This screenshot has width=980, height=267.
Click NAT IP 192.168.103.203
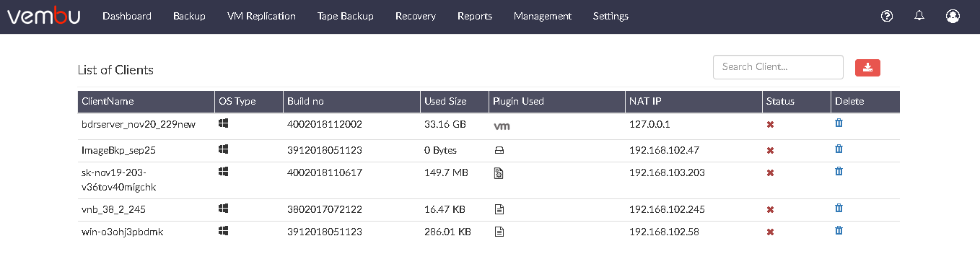[x=667, y=173]
